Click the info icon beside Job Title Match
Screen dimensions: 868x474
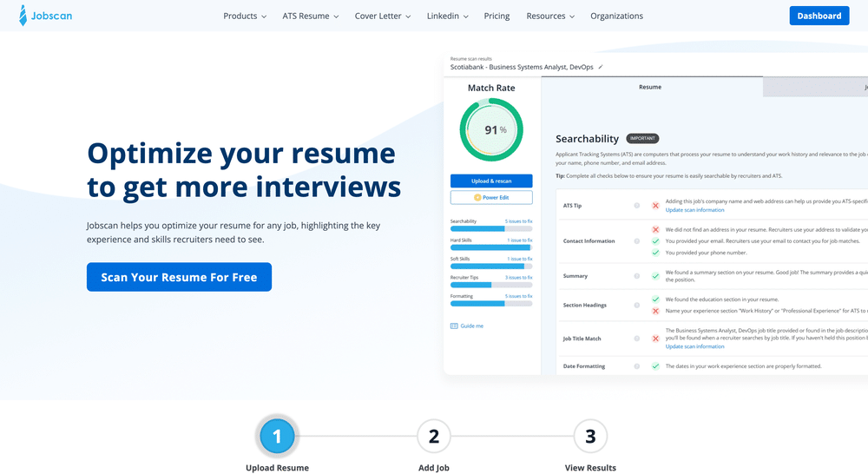coord(636,339)
